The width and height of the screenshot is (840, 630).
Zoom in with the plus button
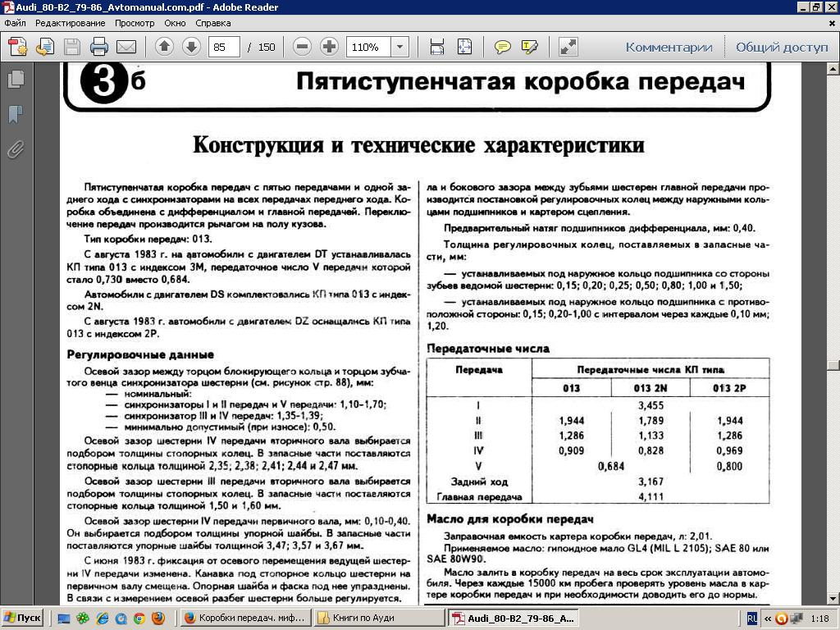329,47
